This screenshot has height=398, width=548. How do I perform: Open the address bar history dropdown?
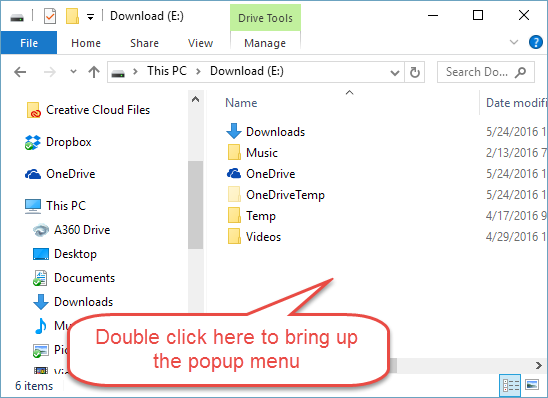click(395, 73)
